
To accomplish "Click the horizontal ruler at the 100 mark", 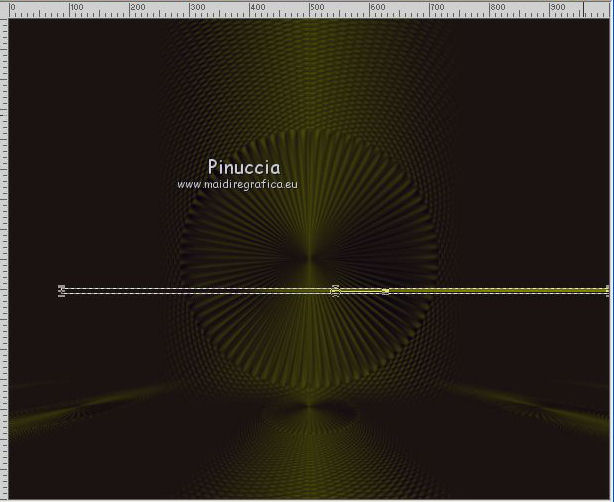I will (x=70, y=10).
